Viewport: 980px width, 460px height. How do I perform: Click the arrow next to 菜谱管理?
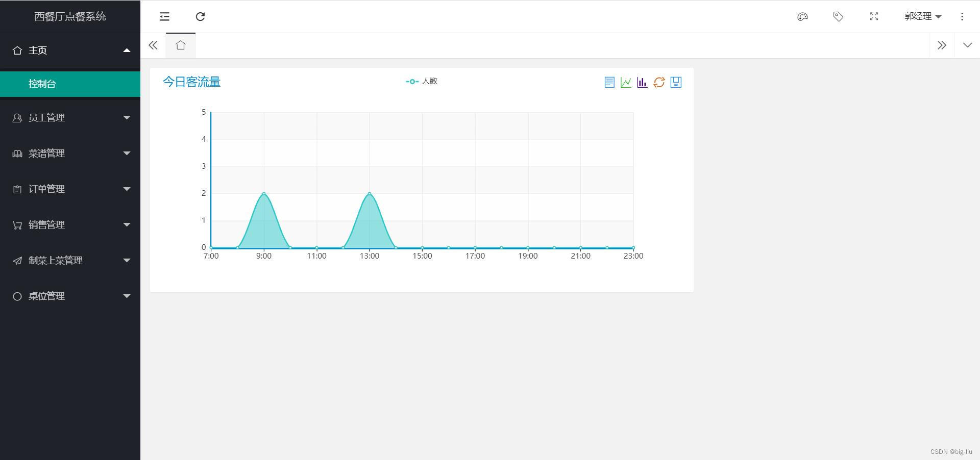pyautogui.click(x=127, y=153)
